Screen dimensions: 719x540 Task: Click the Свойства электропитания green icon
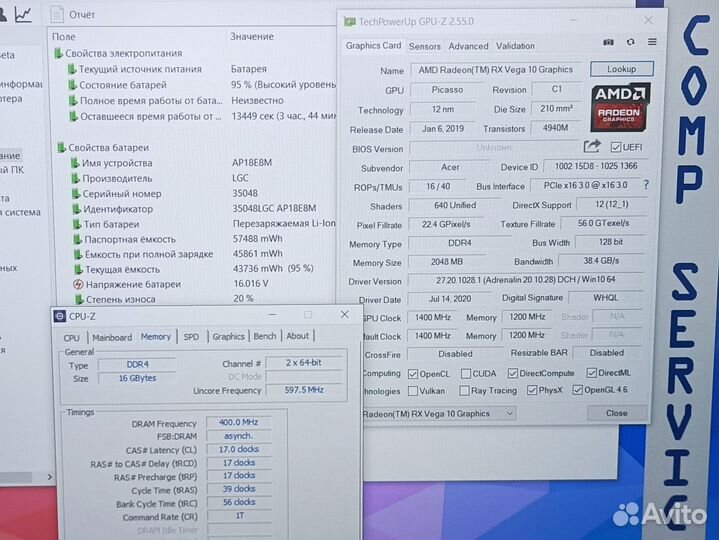coord(58,53)
